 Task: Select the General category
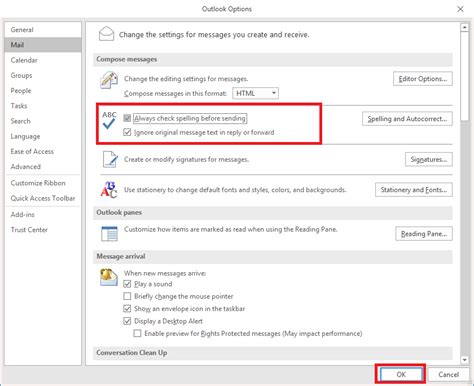(43, 30)
